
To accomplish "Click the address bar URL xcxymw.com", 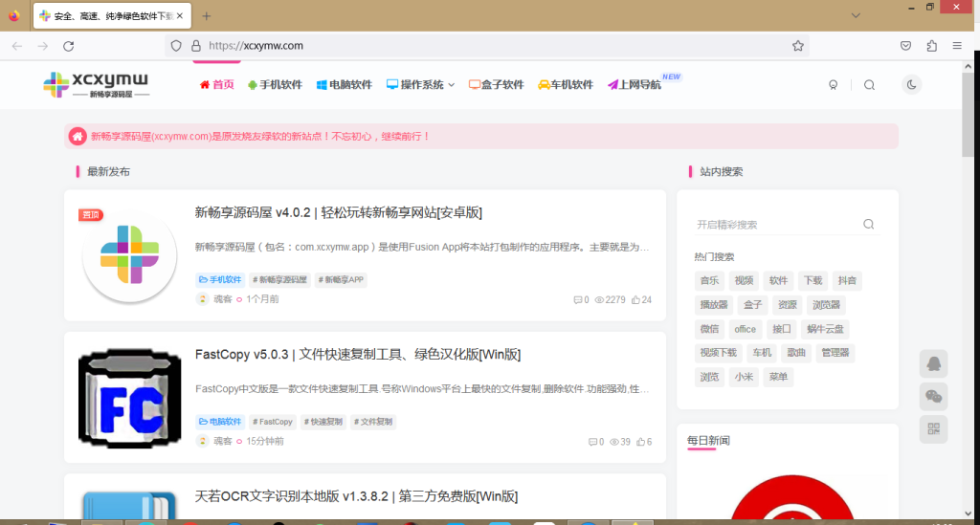I will pyautogui.click(x=256, y=46).
